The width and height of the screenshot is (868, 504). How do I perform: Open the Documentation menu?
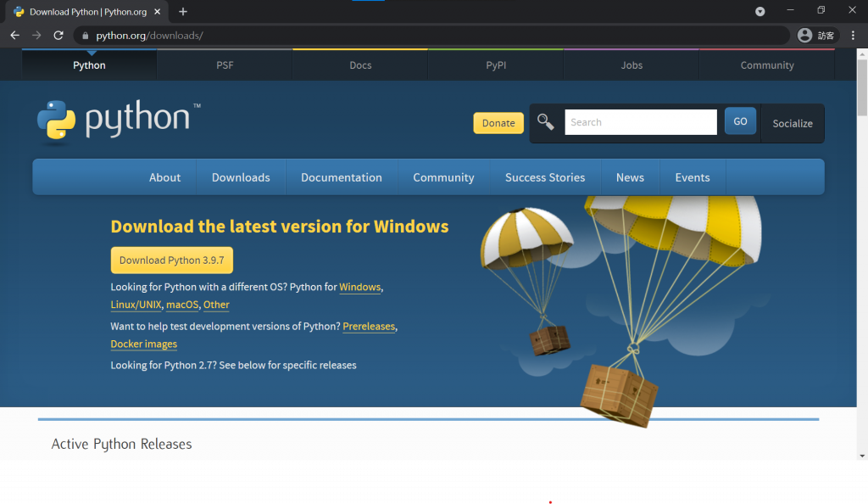[342, 177]
